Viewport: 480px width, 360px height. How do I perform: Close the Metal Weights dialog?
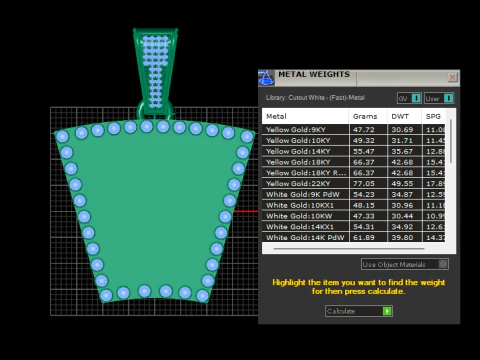[452, 77]
